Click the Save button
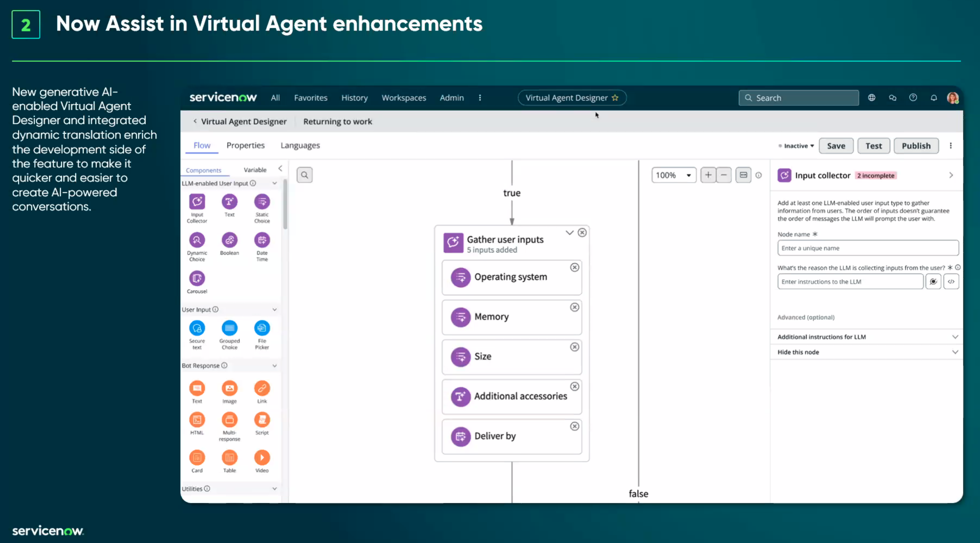This screenshot has width=980, height=543. pyautogui.click(x=836, y=146)
